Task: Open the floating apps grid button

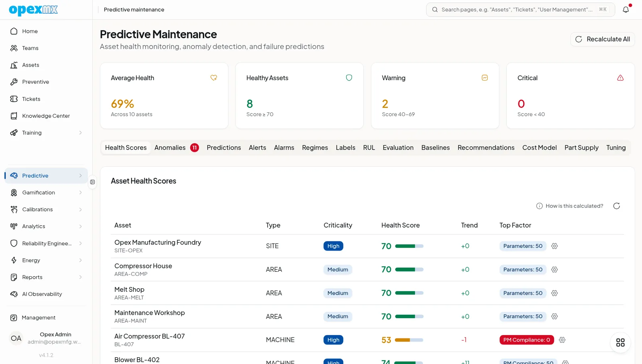Action: point(620,342)
